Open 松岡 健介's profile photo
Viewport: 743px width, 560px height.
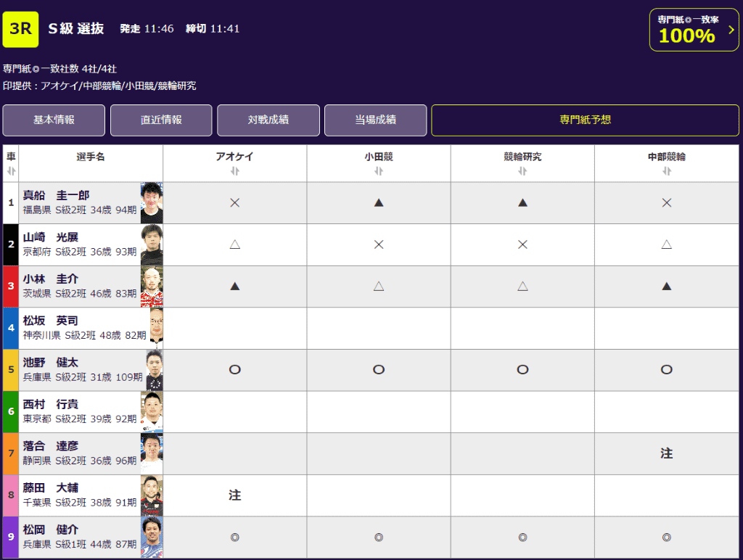pos(152,537)
